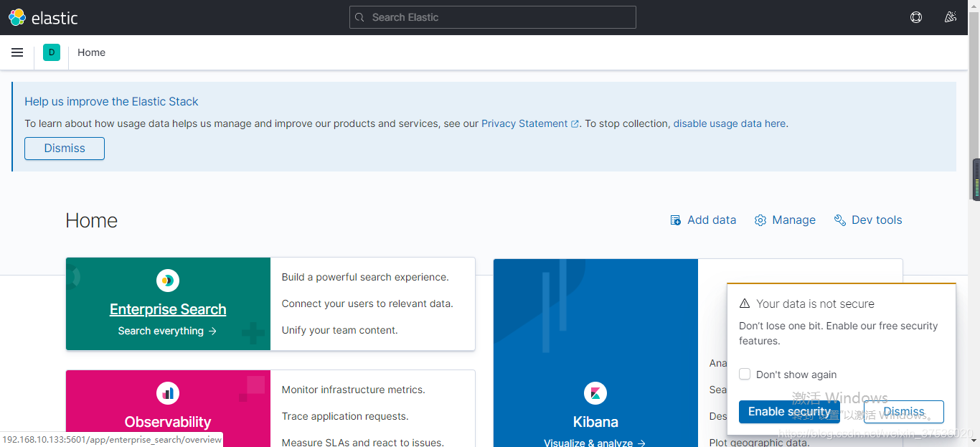Click the Manage gear icon

(x=760, y=220)
